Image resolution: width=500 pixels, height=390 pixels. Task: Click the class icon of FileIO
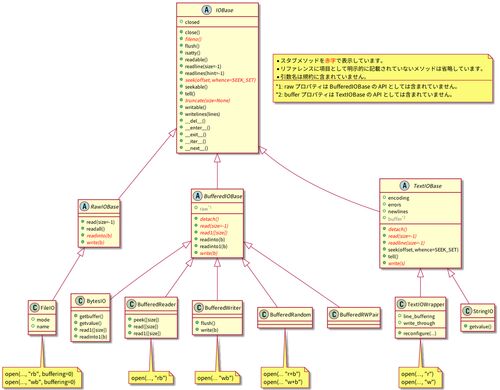coord(34,307)
